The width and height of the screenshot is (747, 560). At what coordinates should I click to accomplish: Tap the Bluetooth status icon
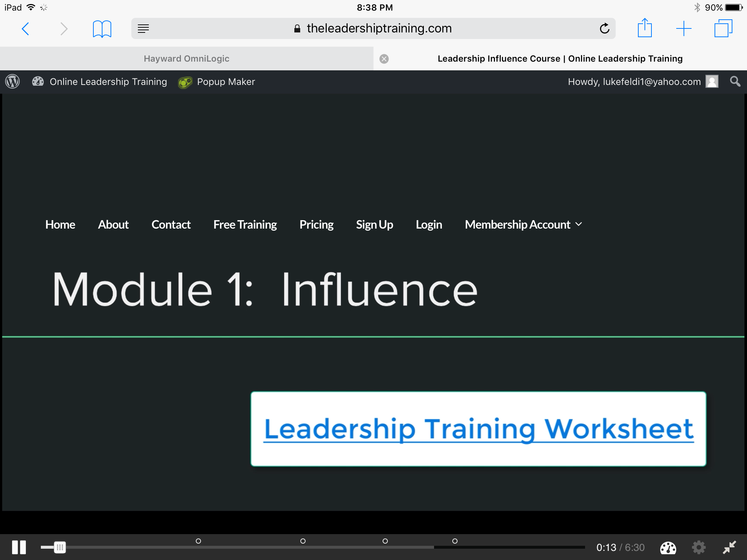pyautogui.click(x=697, y=7)
